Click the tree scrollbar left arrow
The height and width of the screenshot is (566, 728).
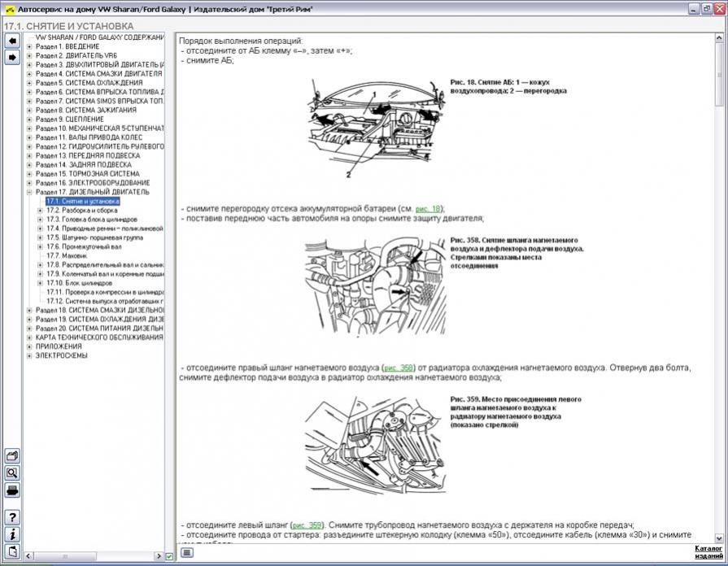point(28,555)
